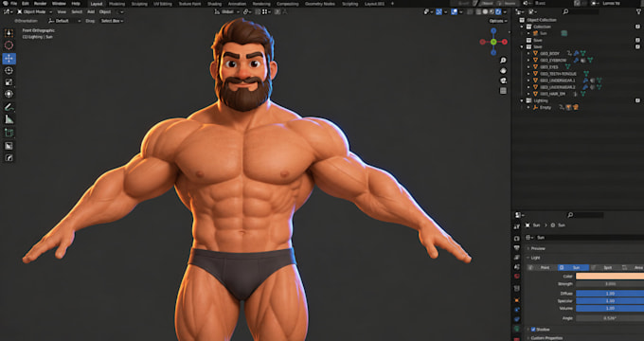644x341 pixels.
Task: Switch to the Sculpting workspace tab
Action: click(x=139, y=4)
